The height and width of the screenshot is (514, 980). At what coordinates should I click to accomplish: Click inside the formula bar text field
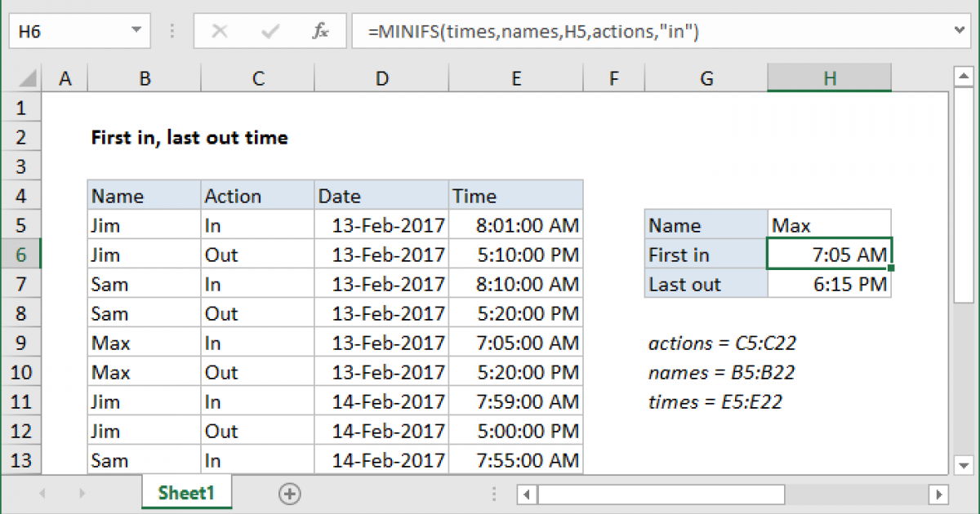click(572, 30)
